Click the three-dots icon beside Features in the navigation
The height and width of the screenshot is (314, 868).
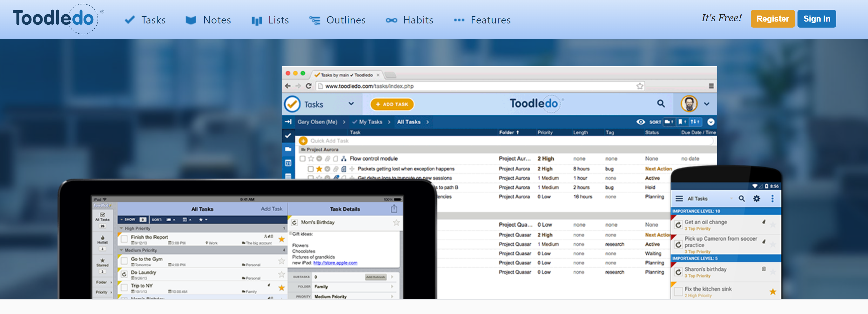point(459,20)
